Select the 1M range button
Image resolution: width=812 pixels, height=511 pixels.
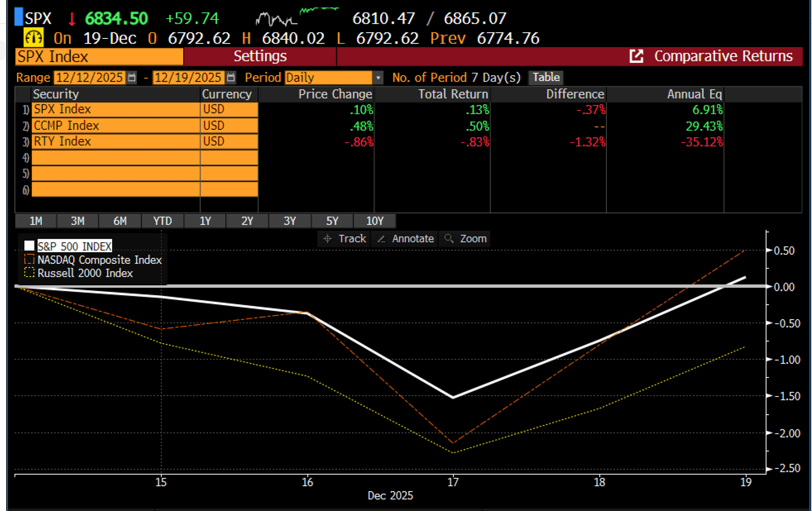pyautogui.click(x=36, y=221)
